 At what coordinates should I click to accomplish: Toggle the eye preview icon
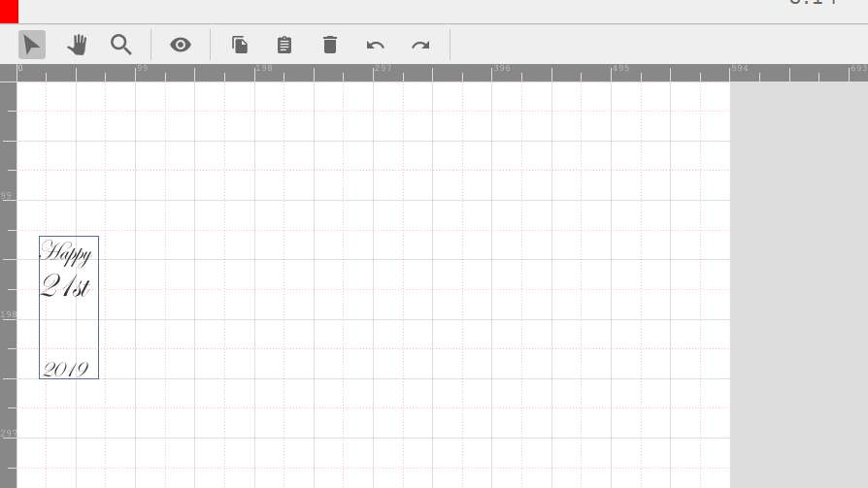click(x=181, y=45)
